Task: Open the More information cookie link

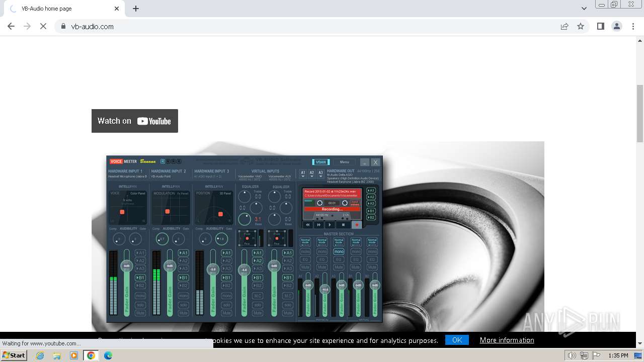Action: click(x=507, y=340)
